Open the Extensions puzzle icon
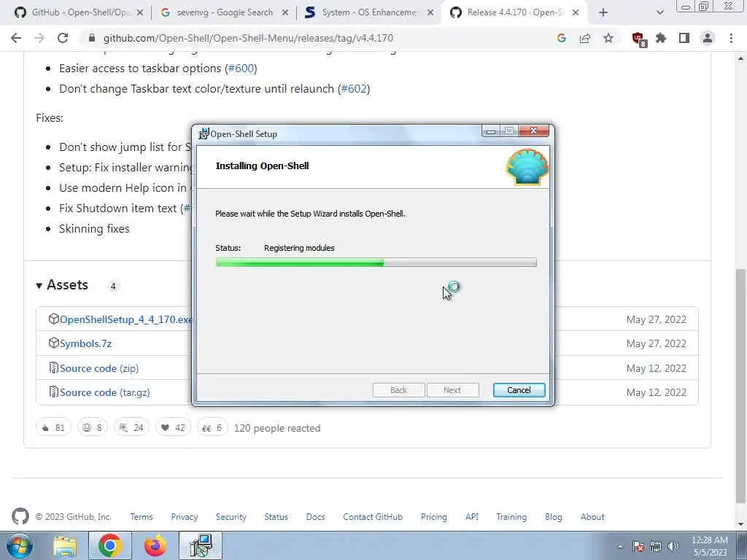 pyautogui.click(x=661, y=38)
